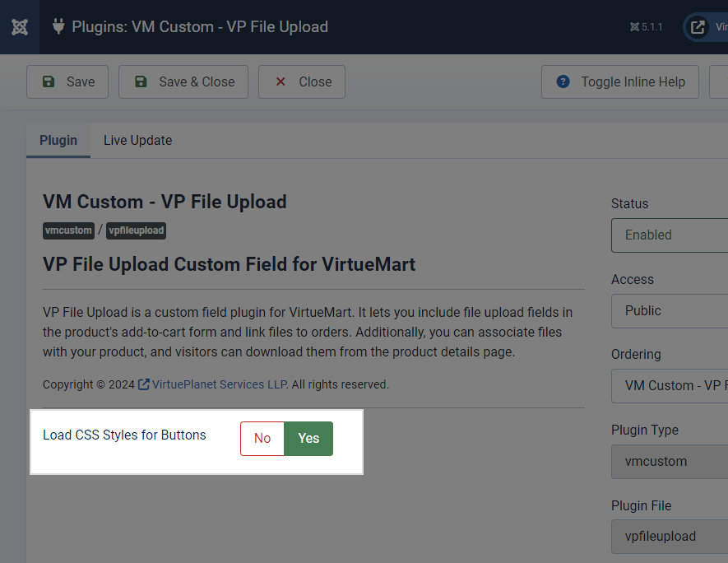The width and height of the screenshot is (728, 563).
Task: Click the Status label
Action: [629, 203]
